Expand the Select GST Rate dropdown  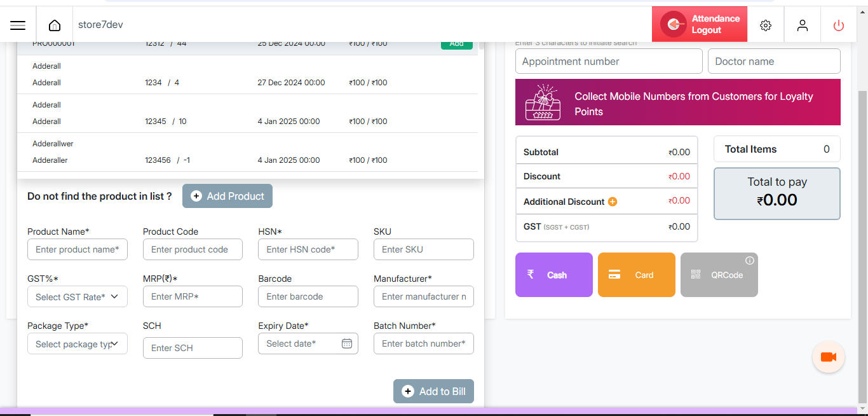click(78, 296)
